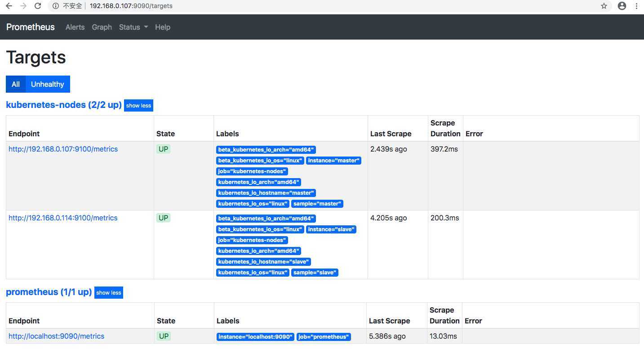Click the 200.3ms scrape duration value
Image resolution: width=644 pixels, height=354 pixels.
tap(444, 218)
